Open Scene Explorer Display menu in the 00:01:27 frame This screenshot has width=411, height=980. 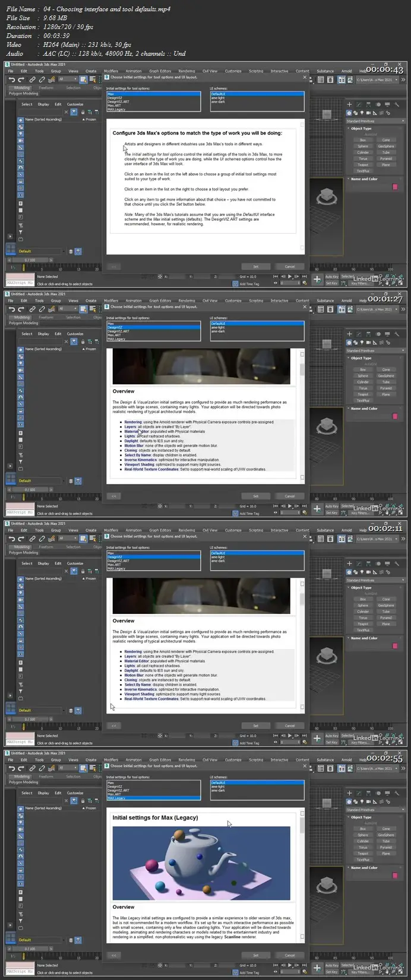[x=43, y=334]
